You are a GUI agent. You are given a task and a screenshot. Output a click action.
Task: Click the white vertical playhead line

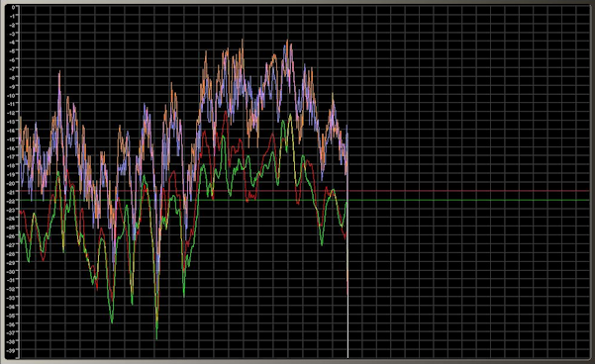click(347, 242)
